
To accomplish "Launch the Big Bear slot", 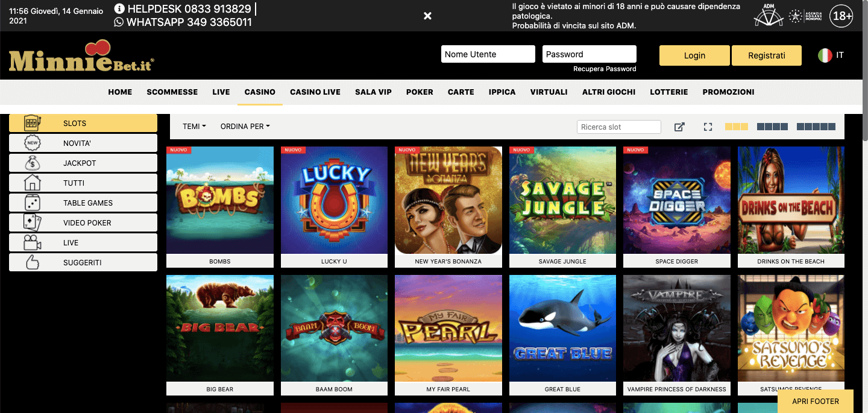I will (x=220, y=335).
